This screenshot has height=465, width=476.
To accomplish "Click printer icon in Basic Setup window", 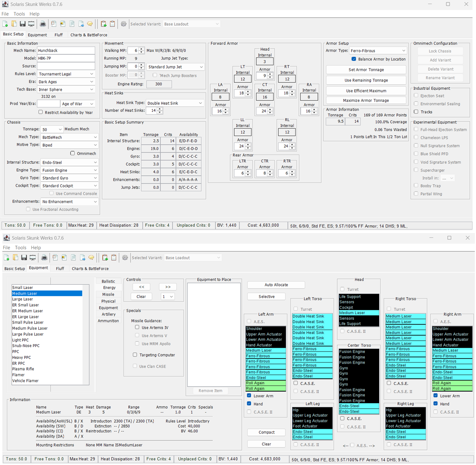I will point(43,24).
